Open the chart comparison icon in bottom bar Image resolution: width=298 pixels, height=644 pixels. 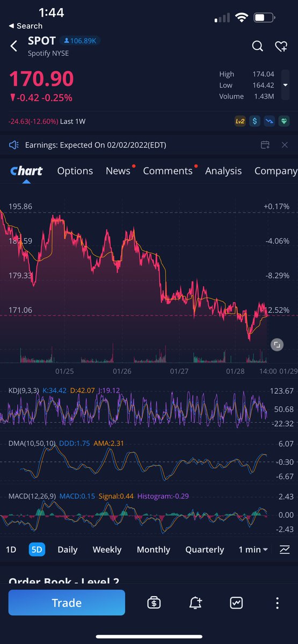click(x=236, y=603)
